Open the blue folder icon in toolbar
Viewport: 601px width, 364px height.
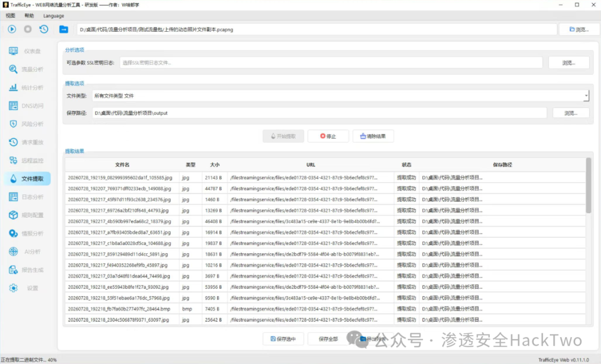coord(63,29)
